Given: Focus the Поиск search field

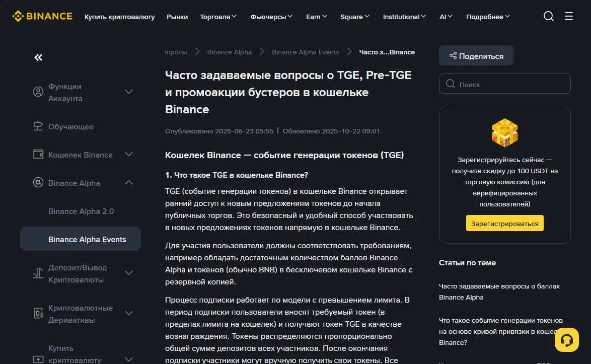Looking at the screenshot, I should point(505,84).
